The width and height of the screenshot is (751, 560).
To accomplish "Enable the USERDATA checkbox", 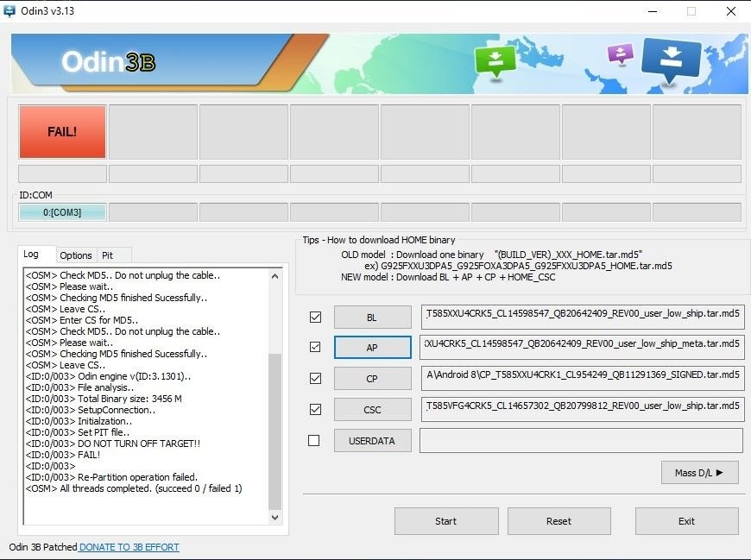I will pos(313,440).
